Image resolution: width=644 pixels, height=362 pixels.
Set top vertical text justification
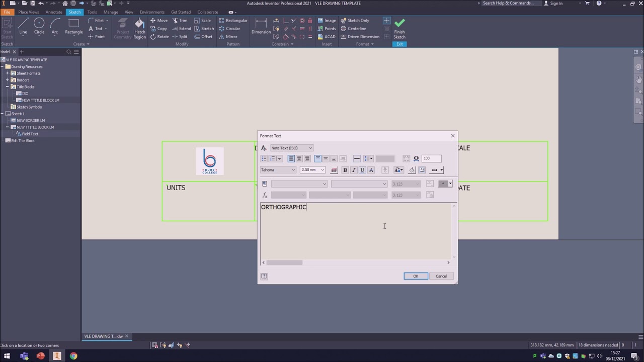click(317, 158)
